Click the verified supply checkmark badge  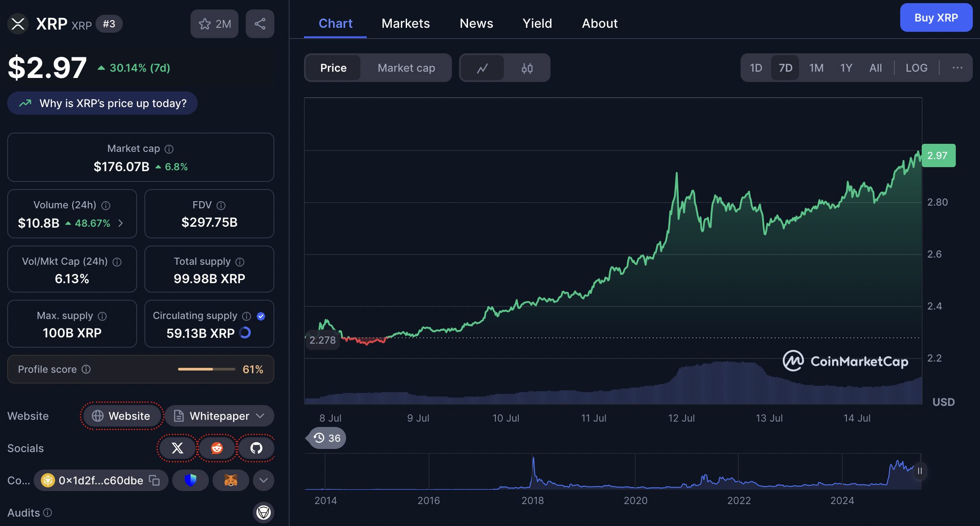(x=261, y=316)
